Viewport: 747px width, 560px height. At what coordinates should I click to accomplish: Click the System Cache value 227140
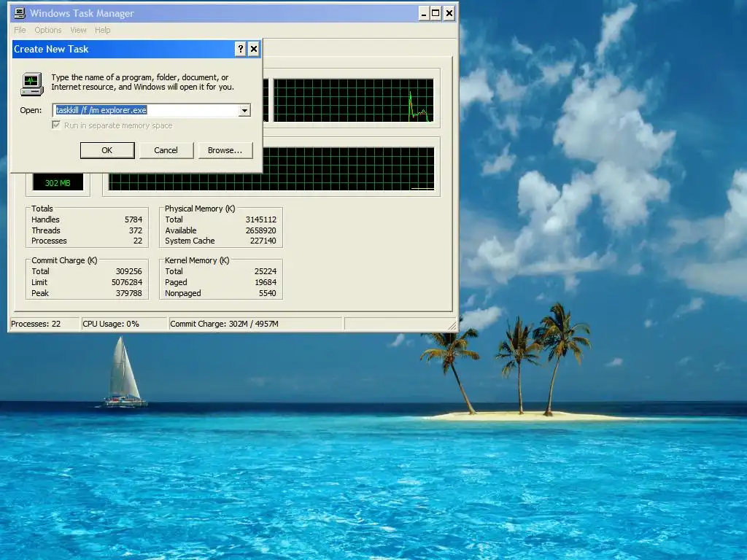click(x=263, y=241)
